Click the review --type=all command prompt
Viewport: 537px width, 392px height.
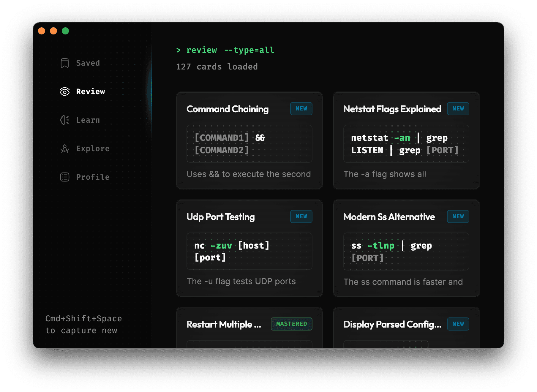coord(225,50)
